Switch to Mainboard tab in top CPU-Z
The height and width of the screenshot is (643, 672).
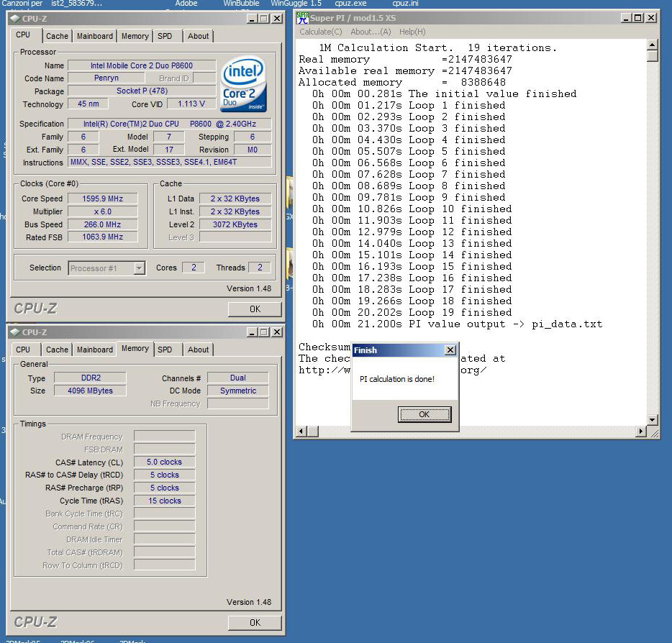point(95,36)
